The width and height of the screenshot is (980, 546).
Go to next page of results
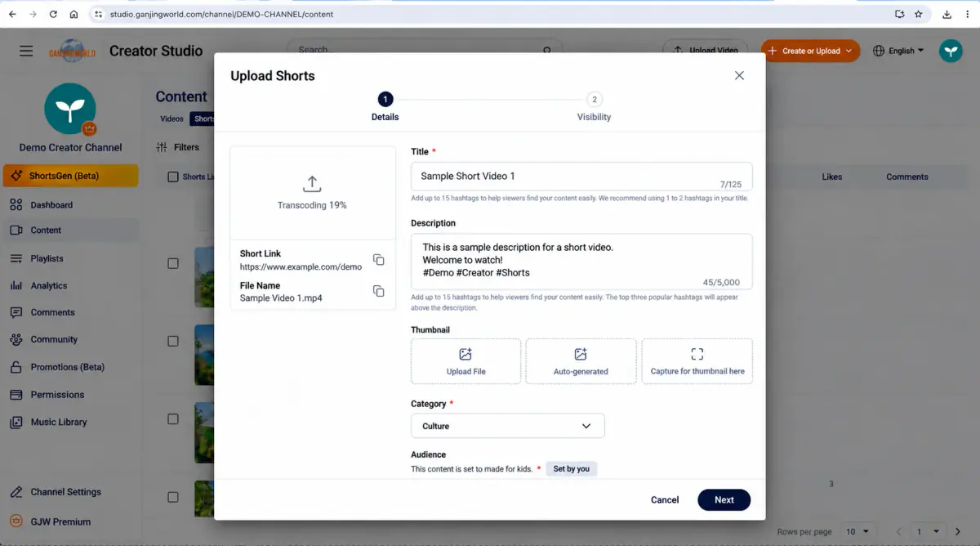click(958, 531)
